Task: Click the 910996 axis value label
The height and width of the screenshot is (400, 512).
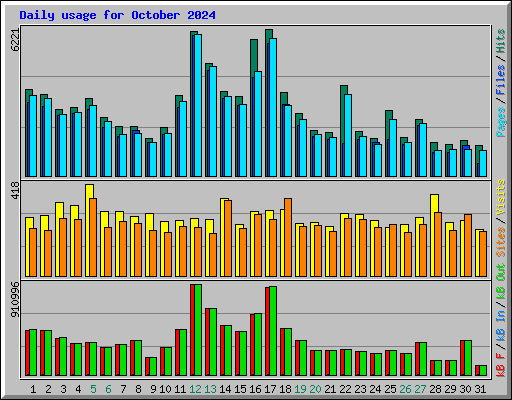Action: coord(15,299)
